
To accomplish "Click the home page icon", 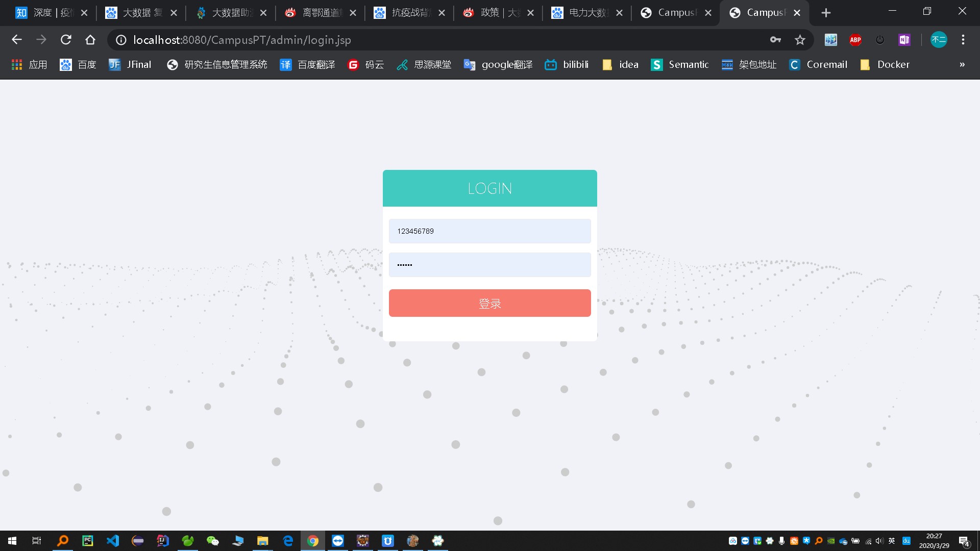I will (90, 40).
